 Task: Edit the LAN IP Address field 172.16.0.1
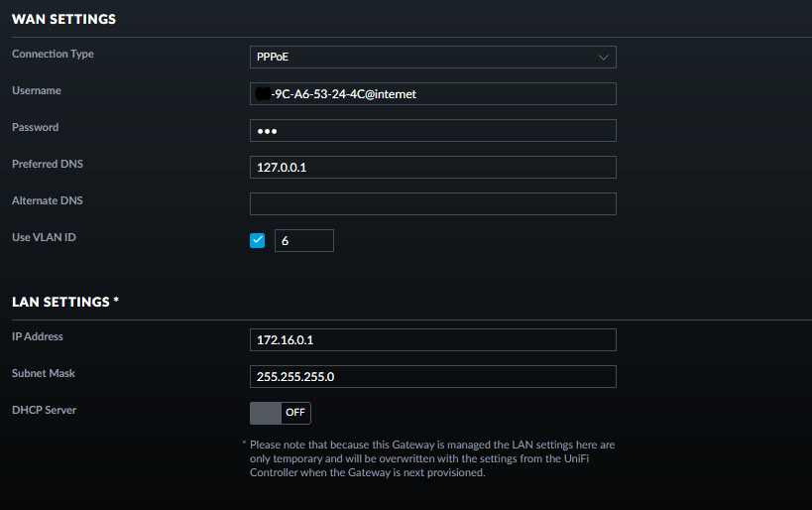tap(433, 340)
